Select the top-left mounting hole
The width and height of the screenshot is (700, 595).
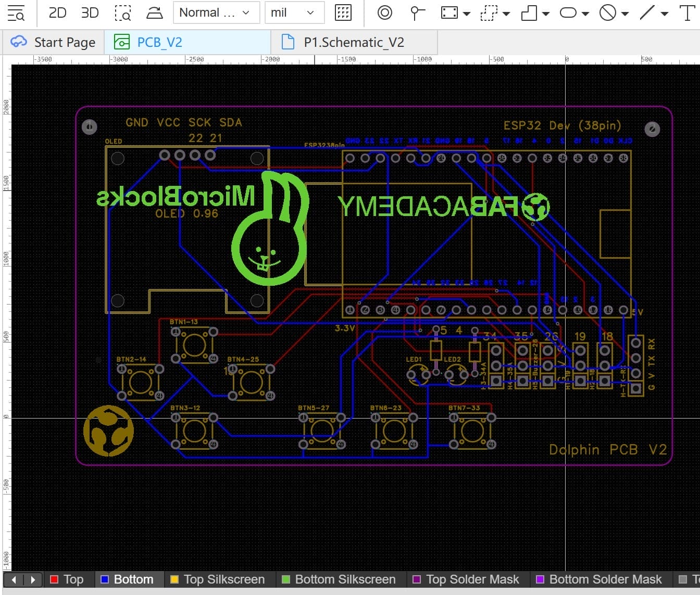90,126
